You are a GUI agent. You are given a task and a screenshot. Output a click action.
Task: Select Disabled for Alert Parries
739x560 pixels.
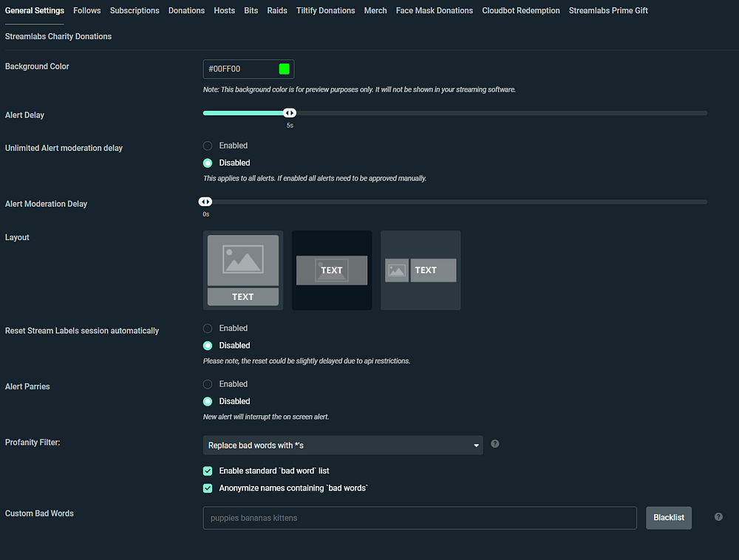pos(208,401)
